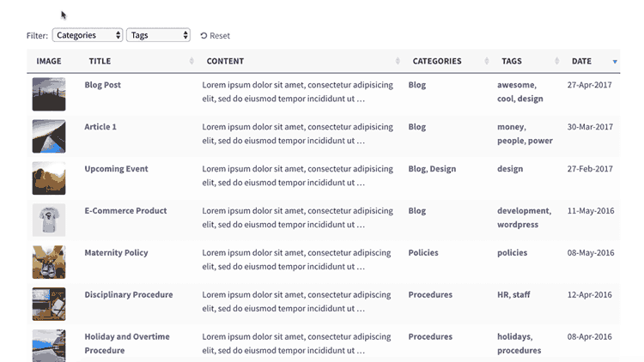Open the Article 1 title link
Screen dimensions: 644x362
[100, 127]
